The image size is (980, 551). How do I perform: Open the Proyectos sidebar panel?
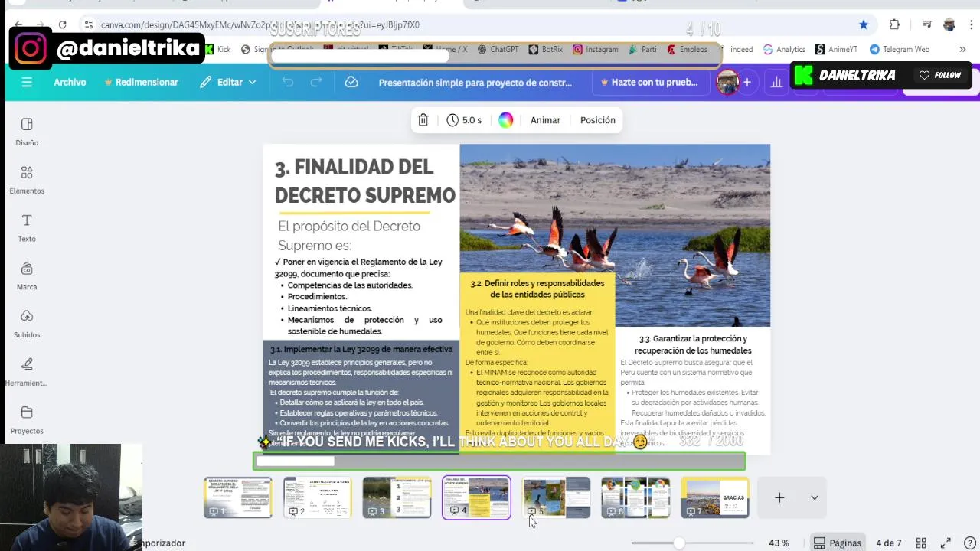27,420
